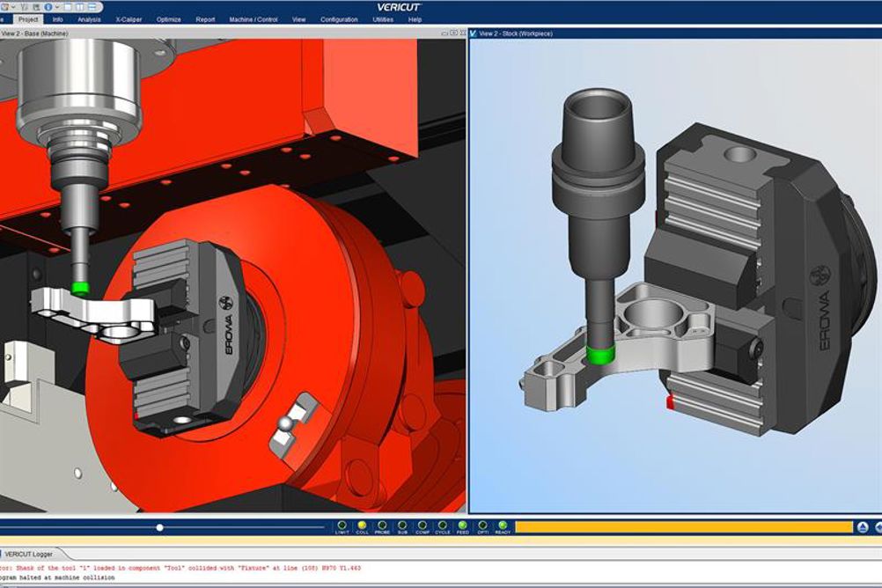Select the VERICUT Logger tab
Image resolution: width=882 pixels, height=588 pixels.
click(29, 555)
